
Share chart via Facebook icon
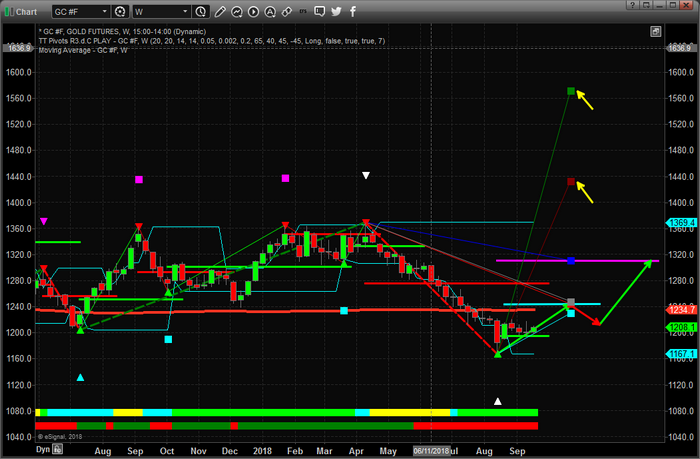pyautogui.click(x=351, y=12)
